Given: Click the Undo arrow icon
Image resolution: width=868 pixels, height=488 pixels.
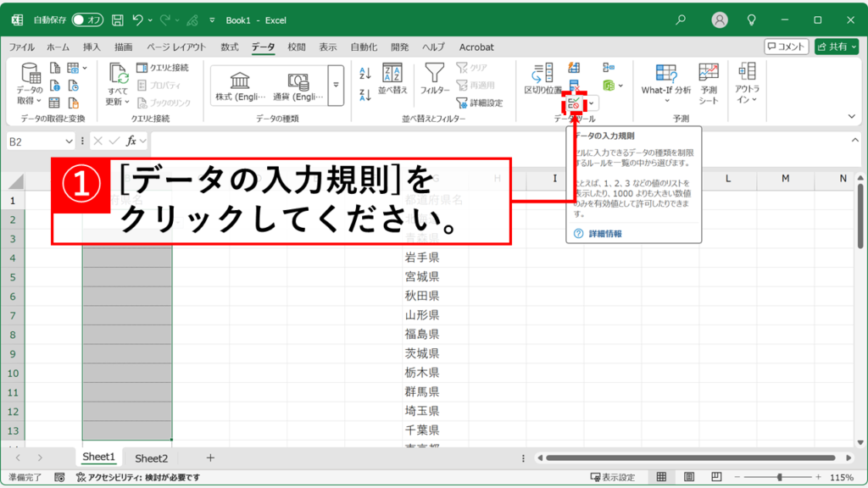Looking at the screenshot, I should (138, 20).
